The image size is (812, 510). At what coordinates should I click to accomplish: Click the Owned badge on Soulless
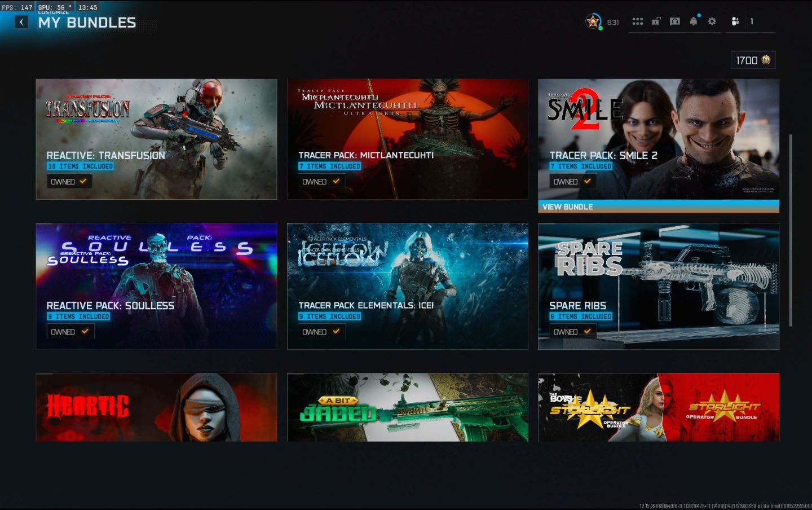(70, 332)
